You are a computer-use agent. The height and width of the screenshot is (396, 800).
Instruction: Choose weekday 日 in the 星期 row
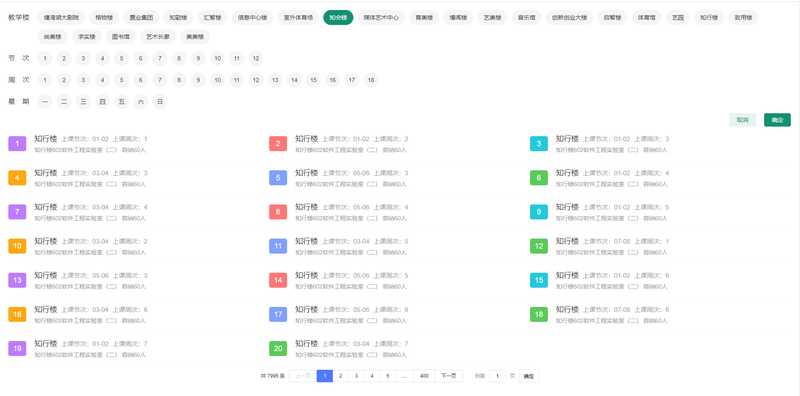pos(160,102)
